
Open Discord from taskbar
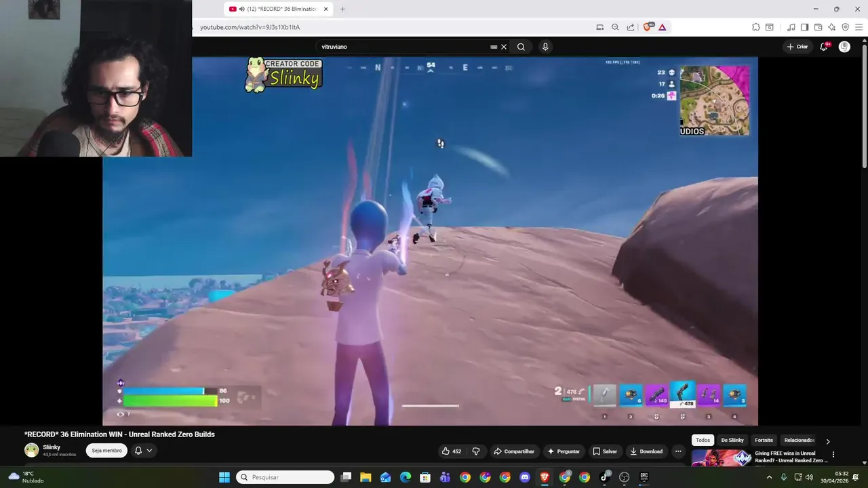point(525,477)
